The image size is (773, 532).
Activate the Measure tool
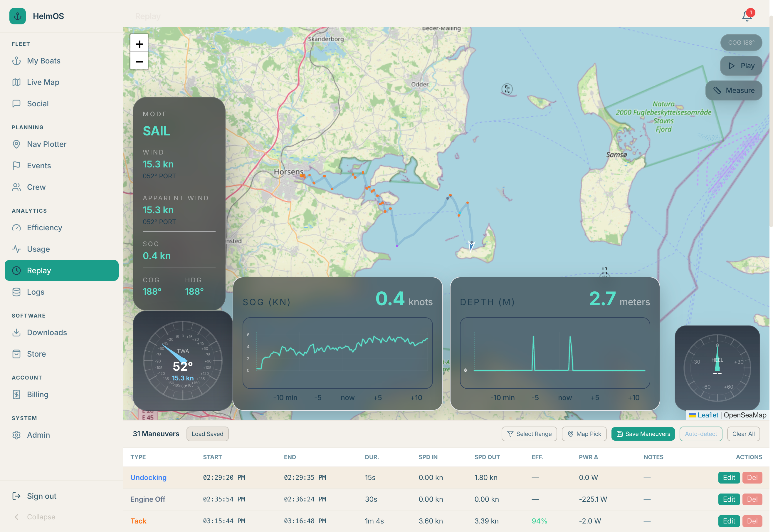[734, 91]
